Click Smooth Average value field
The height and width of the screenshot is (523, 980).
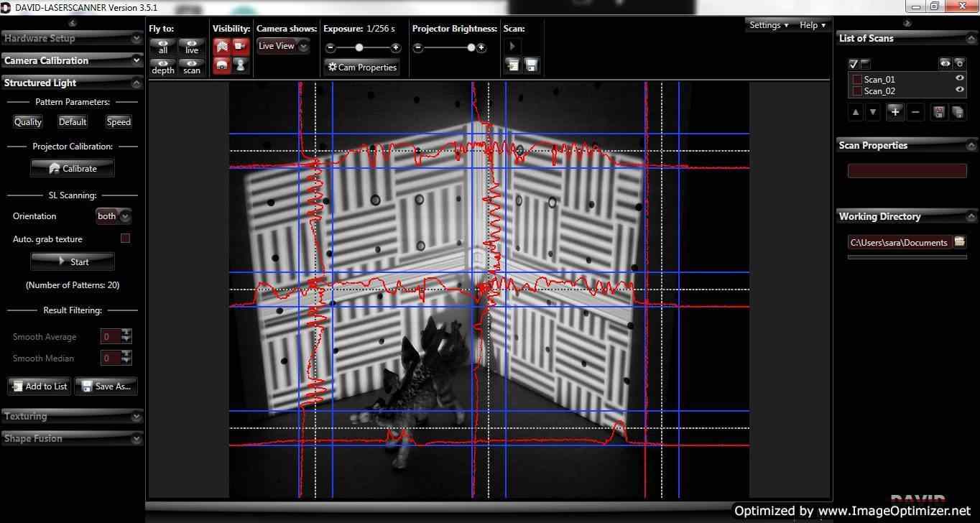click(110, 336)
